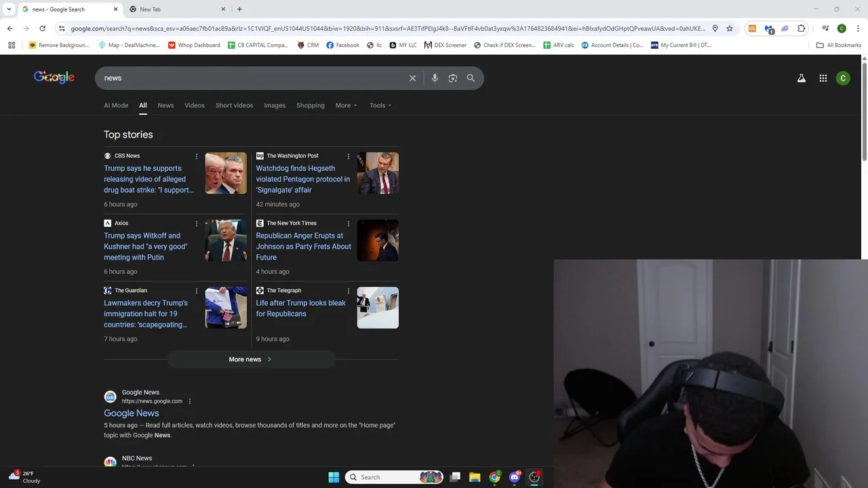This screenshot has width=868, height=488.
Task: Open Google News result options menu
Action: tap(189, 401)
